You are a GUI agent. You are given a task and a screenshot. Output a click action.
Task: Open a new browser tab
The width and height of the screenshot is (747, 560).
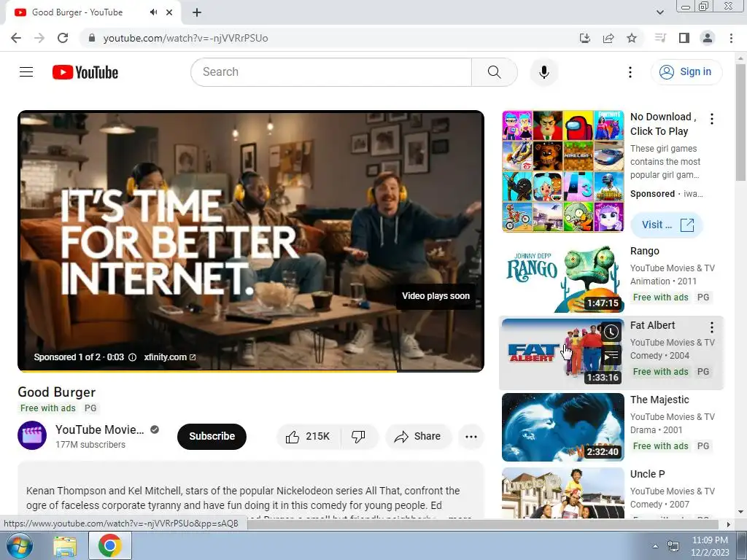coord(197,12)
